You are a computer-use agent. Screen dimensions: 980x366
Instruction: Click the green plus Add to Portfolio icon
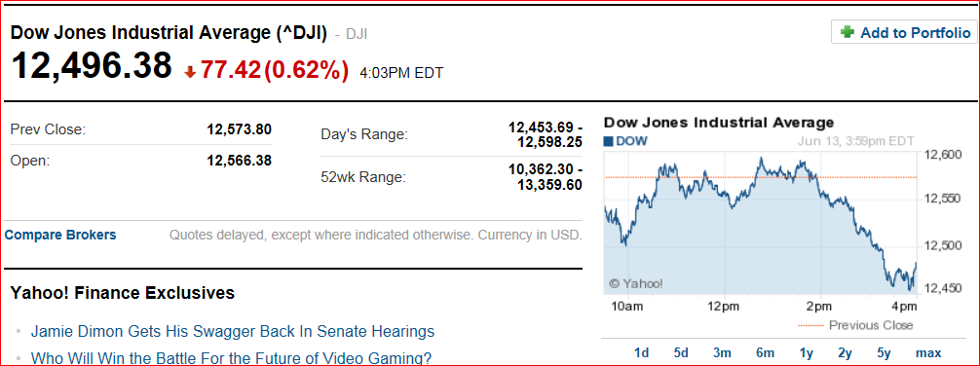tap(848, 32)
